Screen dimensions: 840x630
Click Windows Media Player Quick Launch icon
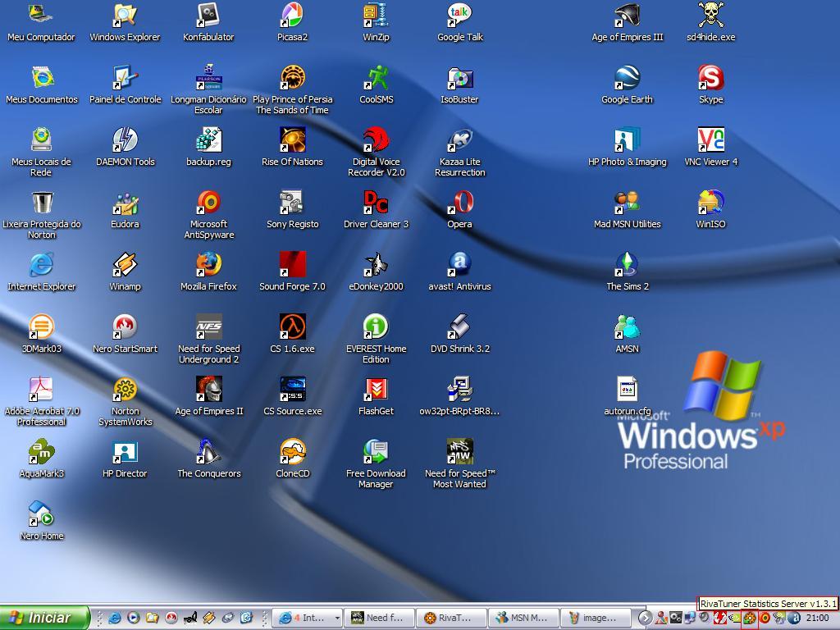coord(133,618)
